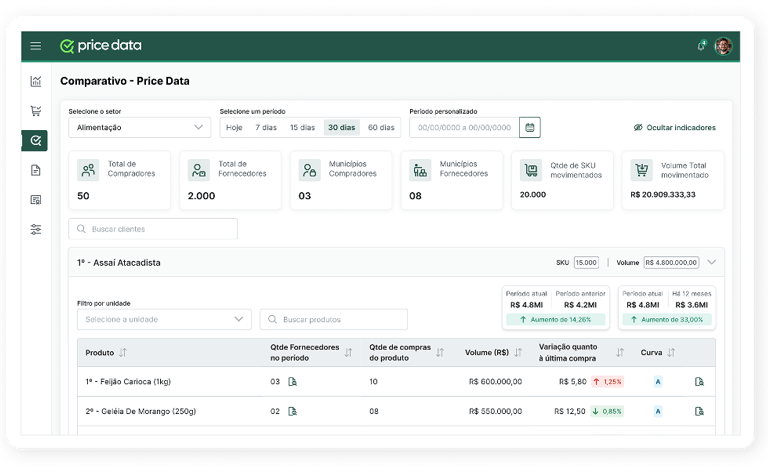Open the user profile avatar
Viewport: 768px width, 472px height.
tap(723, 46)
